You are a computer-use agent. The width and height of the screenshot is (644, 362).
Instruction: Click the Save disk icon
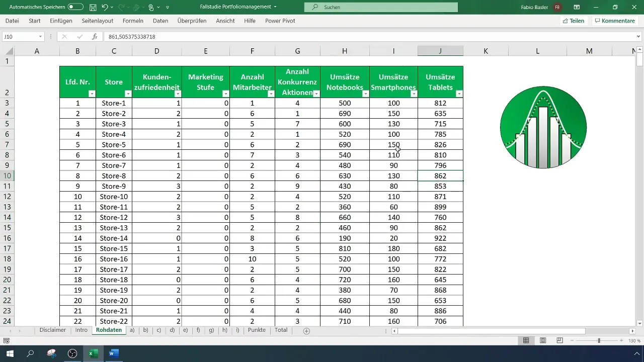pyautogui.click(x=93, y=8)
